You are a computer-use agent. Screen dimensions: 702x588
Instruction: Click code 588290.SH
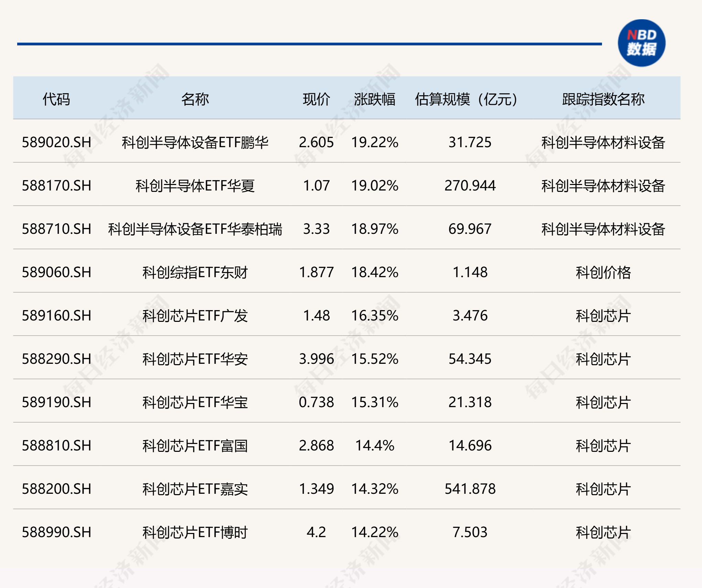(57, 359)
